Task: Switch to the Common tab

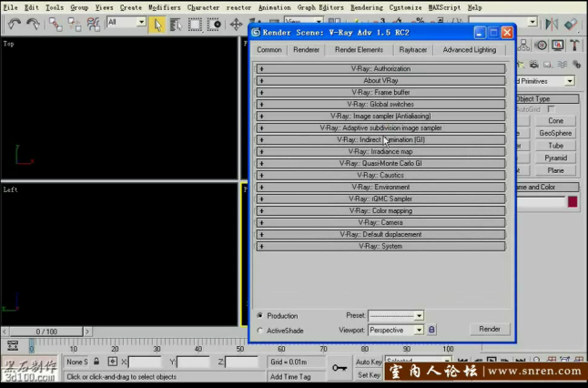Action: 269,50
